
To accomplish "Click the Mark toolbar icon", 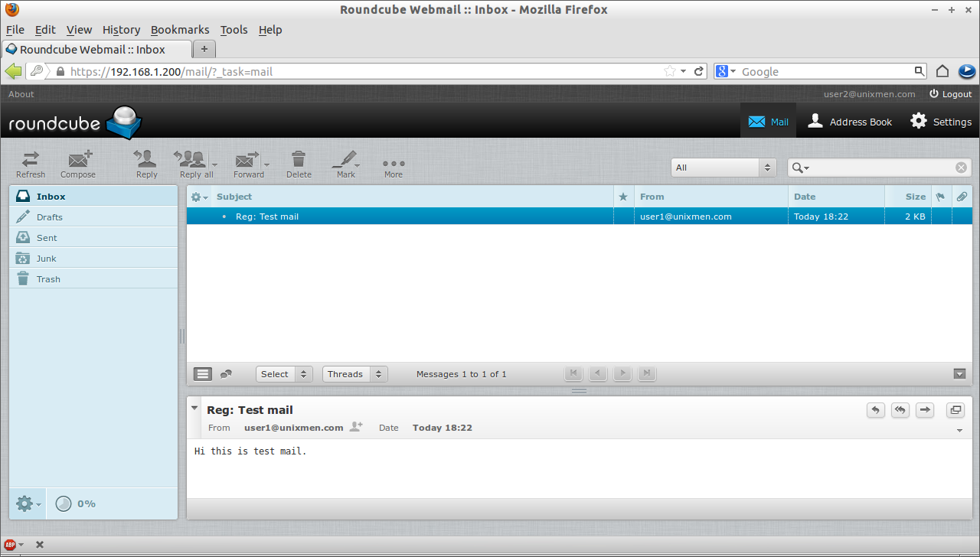I will tap(346, 164).
